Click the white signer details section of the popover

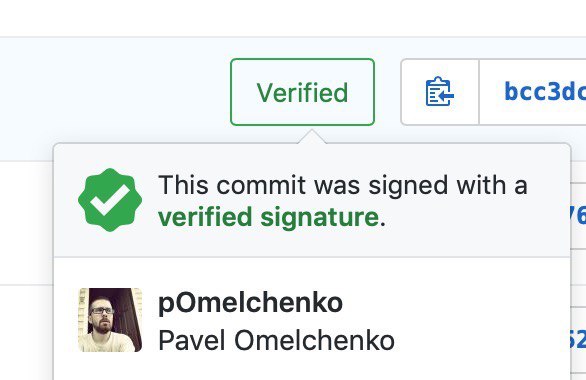(312, 319)
